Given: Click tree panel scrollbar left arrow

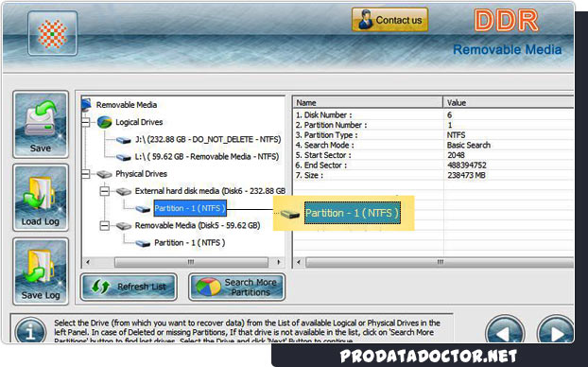Looking at the screenshot, I should pyautogui.click(x=88, y=262).
